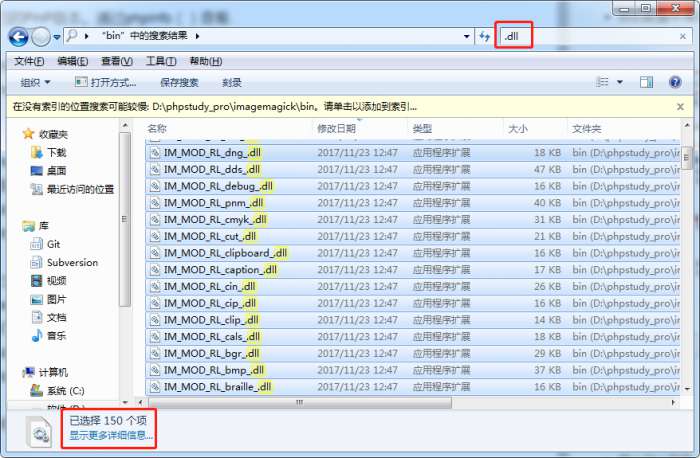
Task: Click the file icon of IM_MOD_RL_cip_.dll
Action: coord(154,304)
